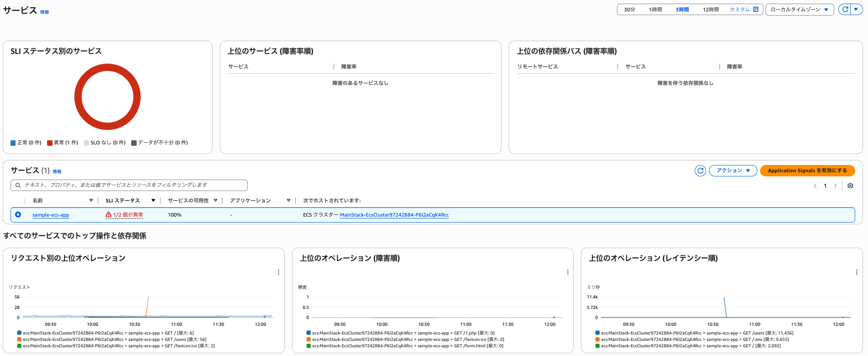The width and height of the screenshot is (868, 356).
Task: Select the sample-ecs-app row radio button
Action: (x=18, y=214)
